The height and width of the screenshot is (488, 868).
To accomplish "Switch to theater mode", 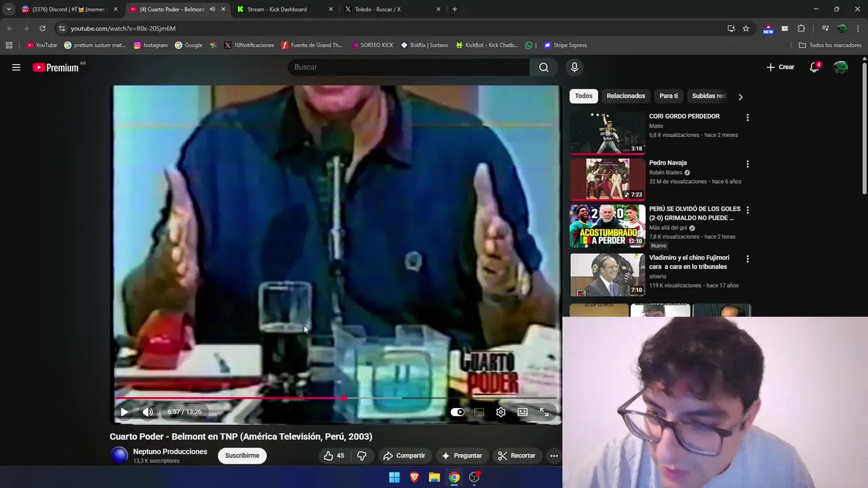I will coord(523,412).
